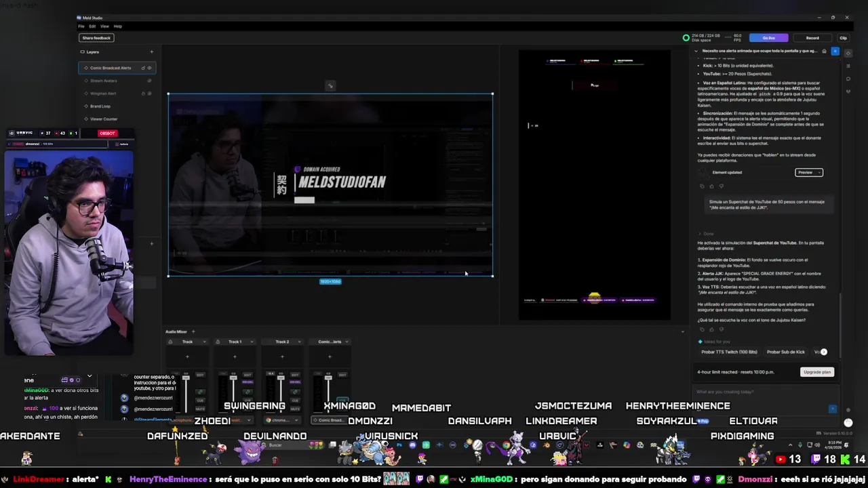Open the Edit menu

[92, 26]
